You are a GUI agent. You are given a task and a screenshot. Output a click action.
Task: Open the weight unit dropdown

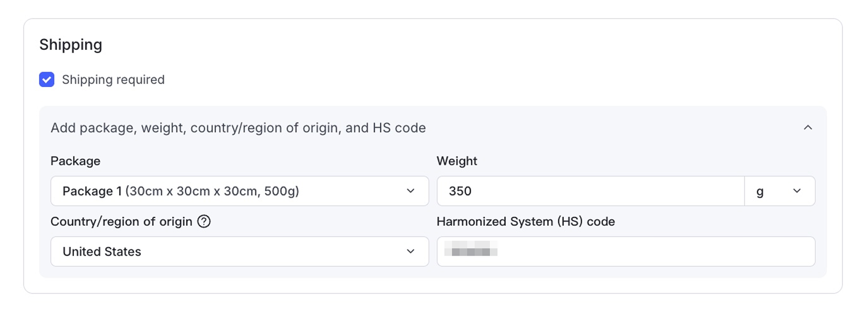click(780, 191)
